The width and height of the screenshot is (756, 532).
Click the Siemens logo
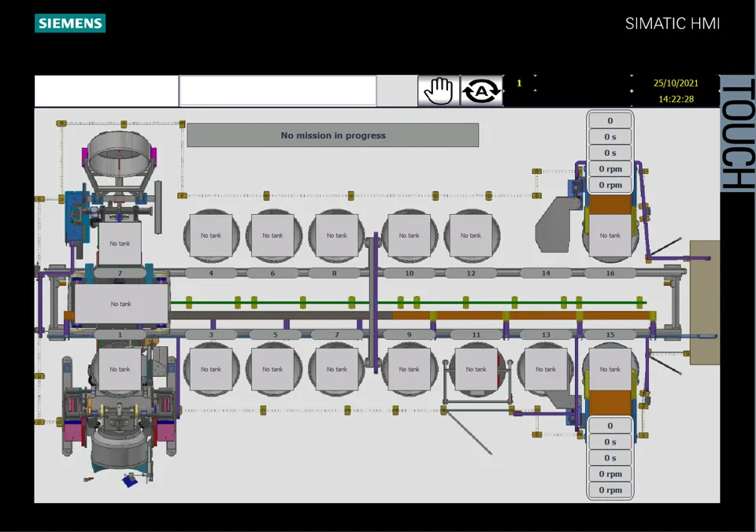pos(70,23)
